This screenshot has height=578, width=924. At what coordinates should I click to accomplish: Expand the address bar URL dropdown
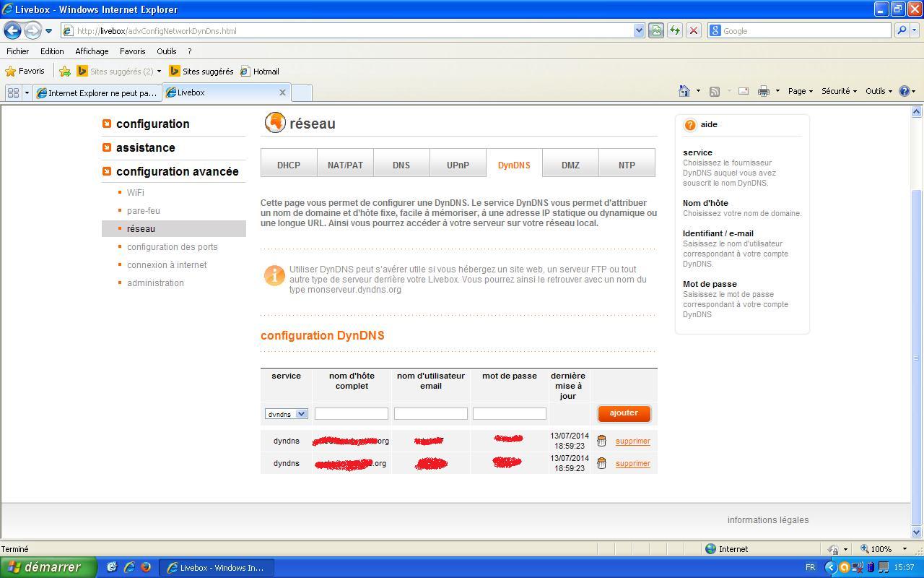pos(639,30)
